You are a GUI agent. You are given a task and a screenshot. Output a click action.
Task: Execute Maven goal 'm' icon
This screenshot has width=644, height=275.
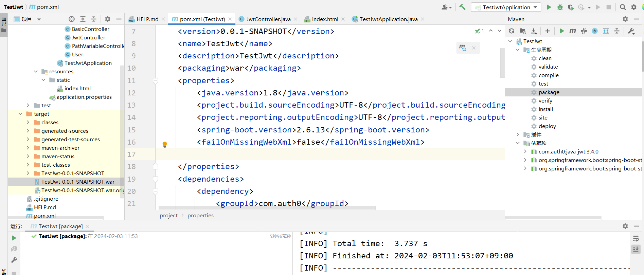coord(573,31)
